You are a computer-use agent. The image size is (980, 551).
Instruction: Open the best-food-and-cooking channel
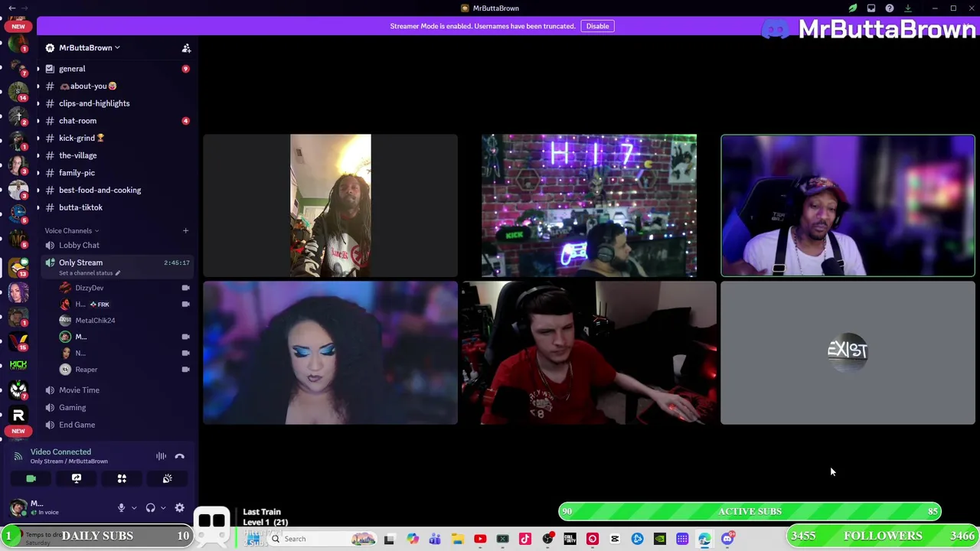click(x=100, y=190)
